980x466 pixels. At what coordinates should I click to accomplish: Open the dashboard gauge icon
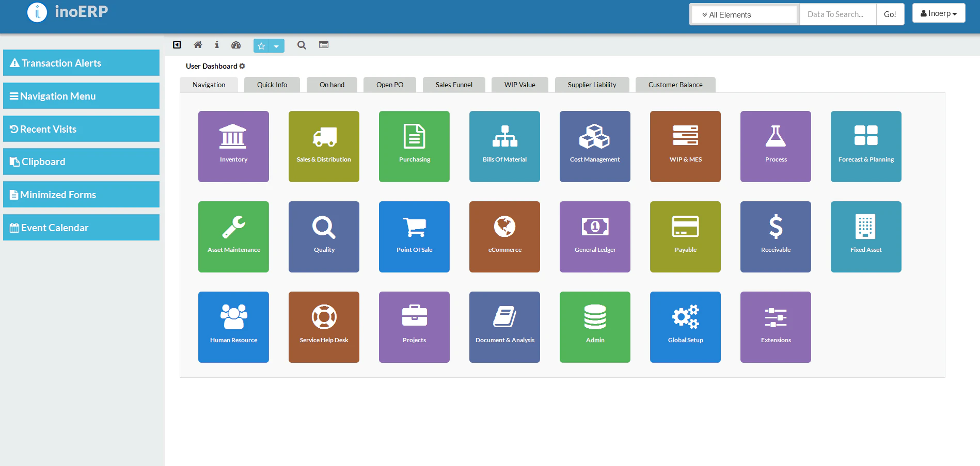[x=236, y=45]
